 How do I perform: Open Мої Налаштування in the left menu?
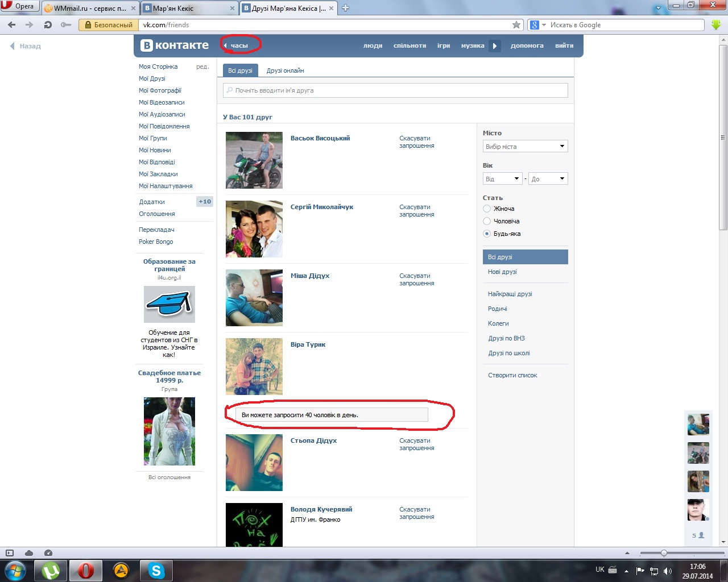(x=166, y=186)
